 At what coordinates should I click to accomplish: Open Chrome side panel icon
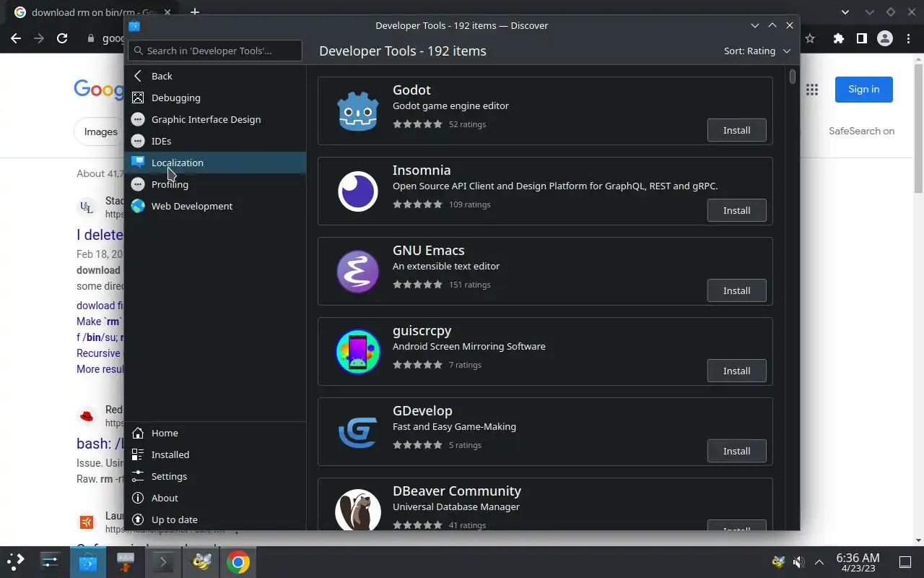point(861,38)
